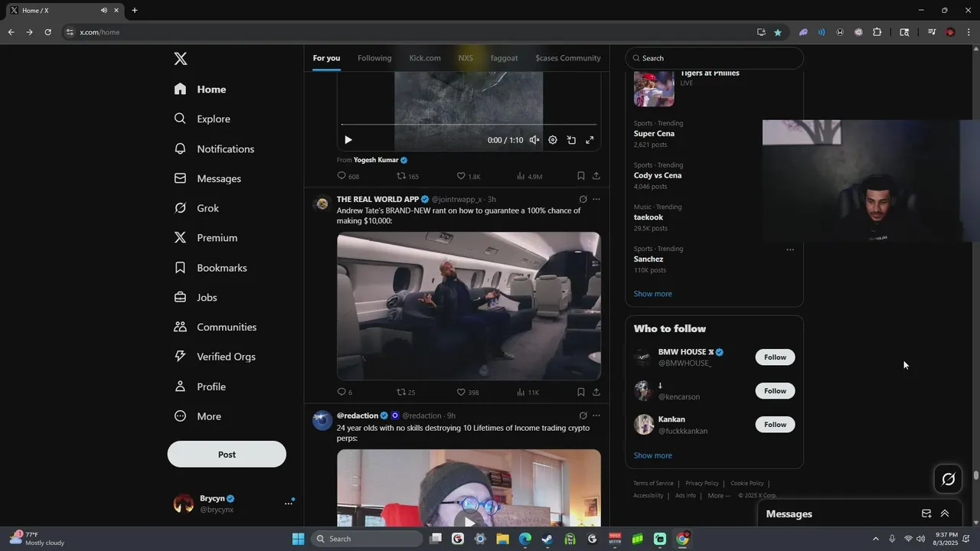This screenshot has width=980, height=551.
Task: Click the Search X input field
Action: coord(714,58)
